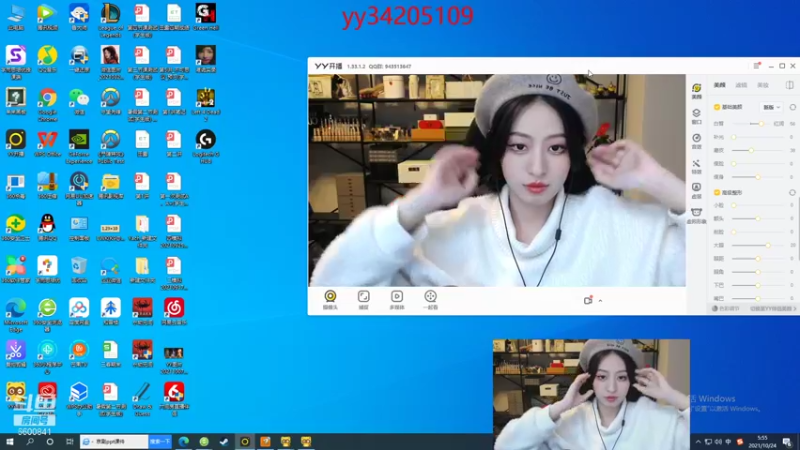Switch to the 美妆 makeup tab

pos(763,85)
